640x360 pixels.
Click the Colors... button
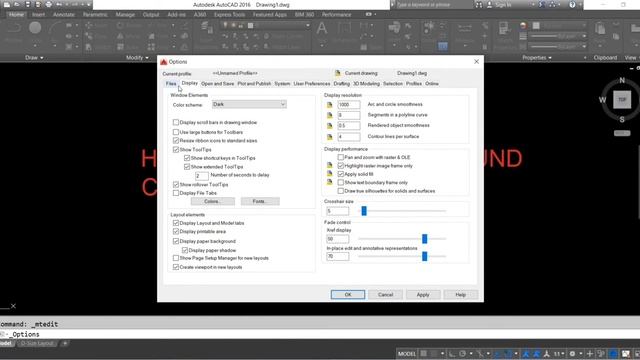click(213, 202)
